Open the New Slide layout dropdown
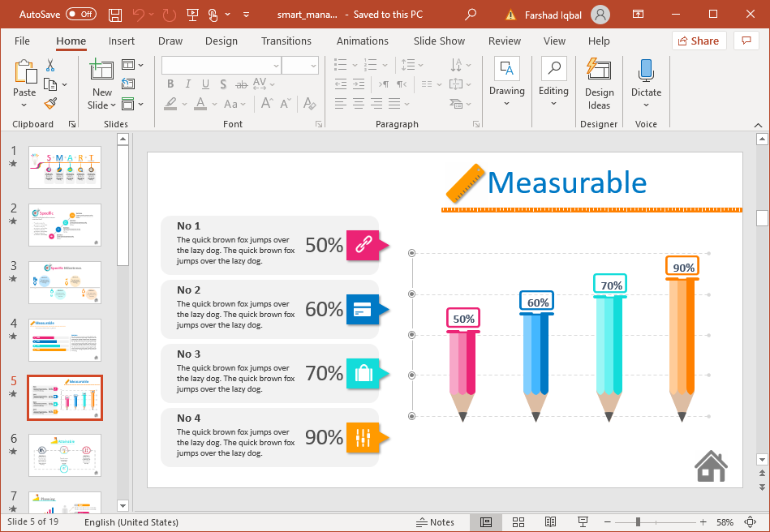This screenshot has width=770, height=532. coord(114,104)
